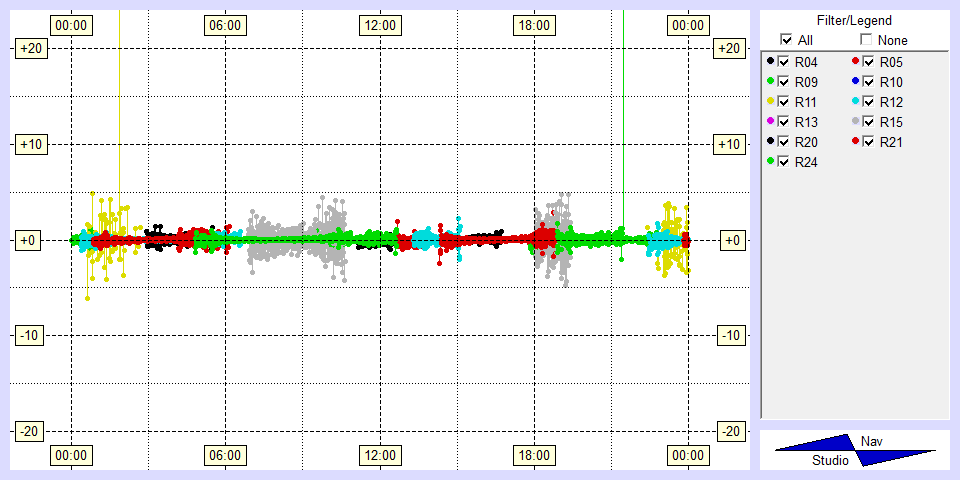
Task: Click the left-side +20 axis label
Action: [x=27, y=48]
